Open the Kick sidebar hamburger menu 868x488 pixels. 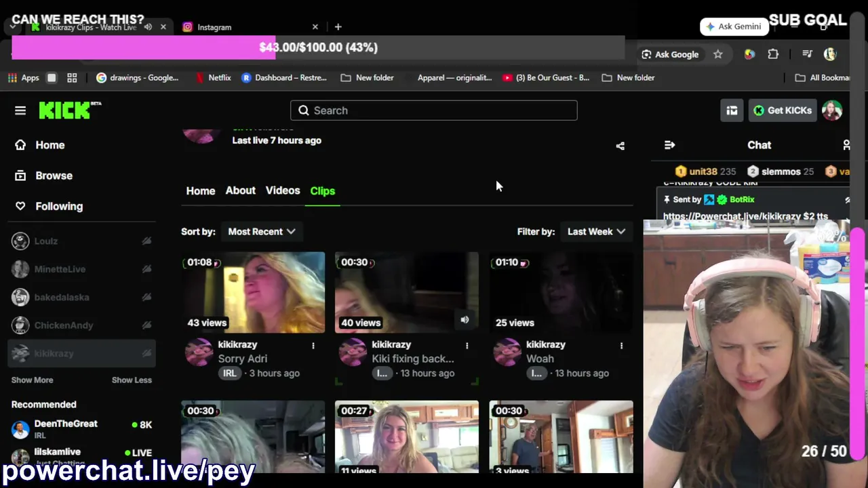pos(20,110)
